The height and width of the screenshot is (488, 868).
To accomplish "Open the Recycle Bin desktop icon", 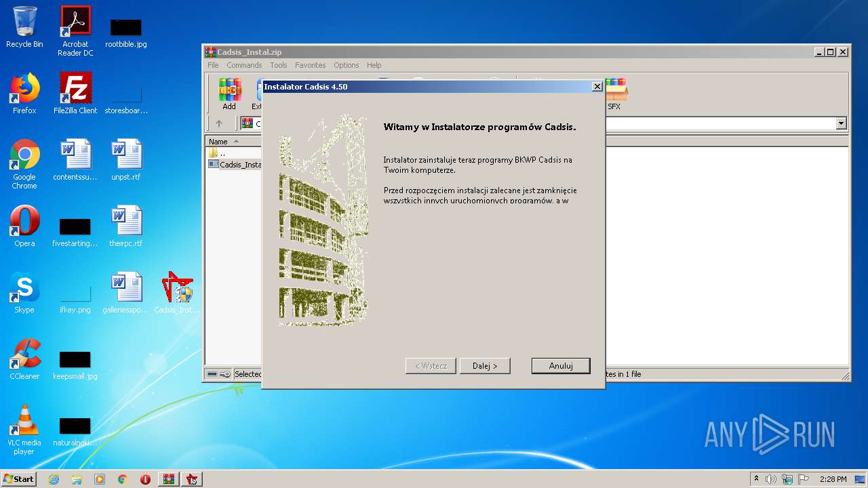I will [24, 27].
